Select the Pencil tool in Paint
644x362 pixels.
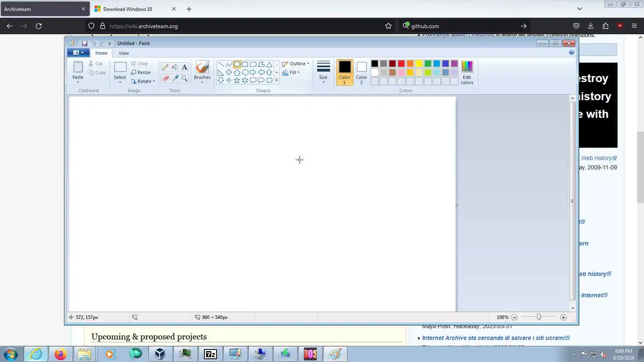165,67
